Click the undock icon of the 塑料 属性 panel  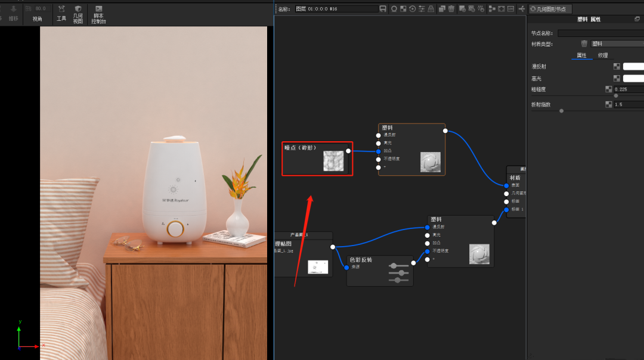[x=637, y=20]
